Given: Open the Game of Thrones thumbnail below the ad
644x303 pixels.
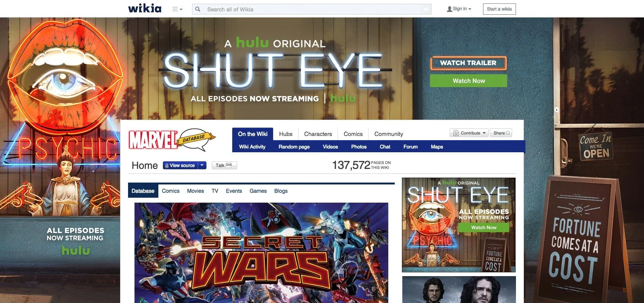Looking at the screenshot, I should 459,289.
